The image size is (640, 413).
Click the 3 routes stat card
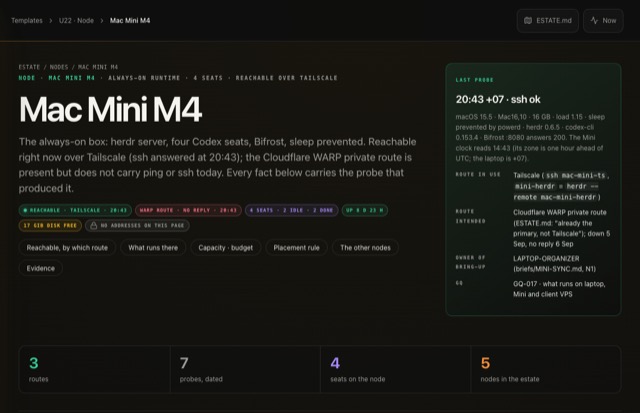click(x=95, y=369)
